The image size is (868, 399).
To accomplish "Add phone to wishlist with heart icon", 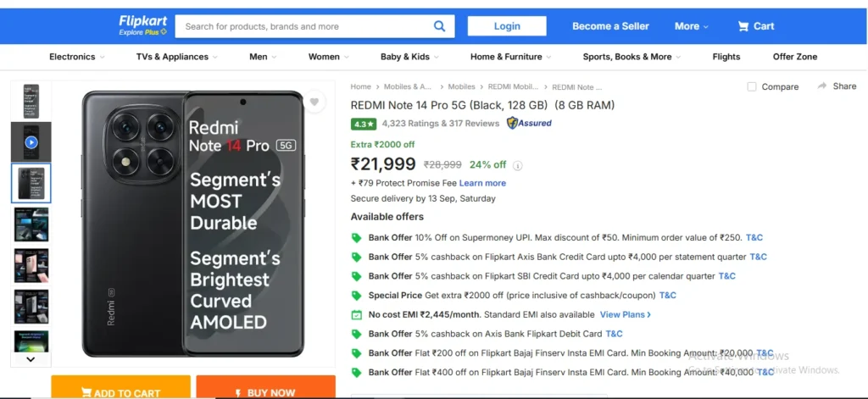I will pyautogui.click(x=314, y=103).
